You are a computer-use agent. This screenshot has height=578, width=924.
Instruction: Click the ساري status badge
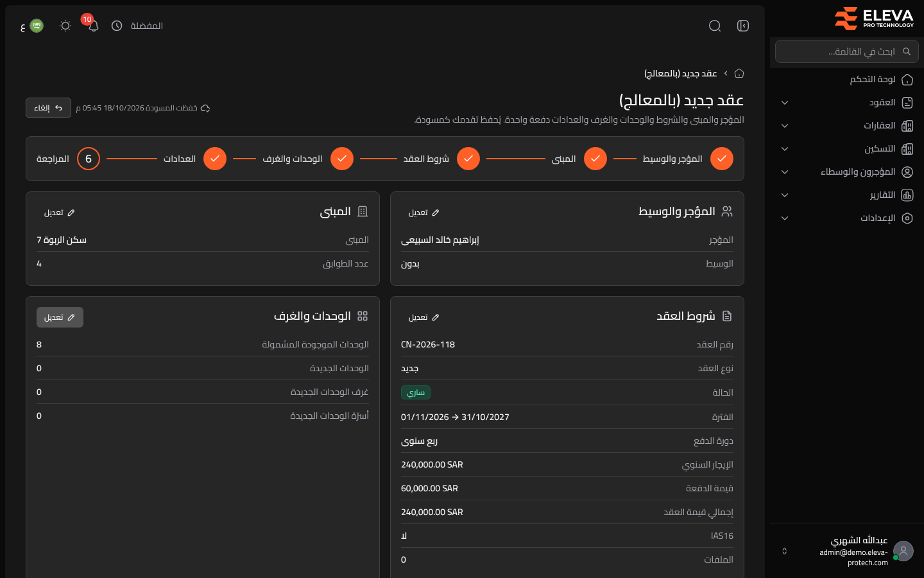pos(416,392)
